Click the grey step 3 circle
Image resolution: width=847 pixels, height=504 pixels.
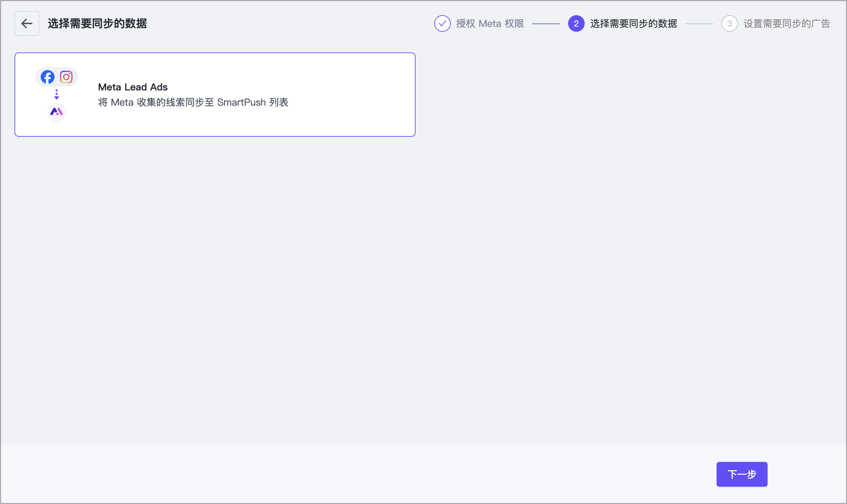click(729, 23)
